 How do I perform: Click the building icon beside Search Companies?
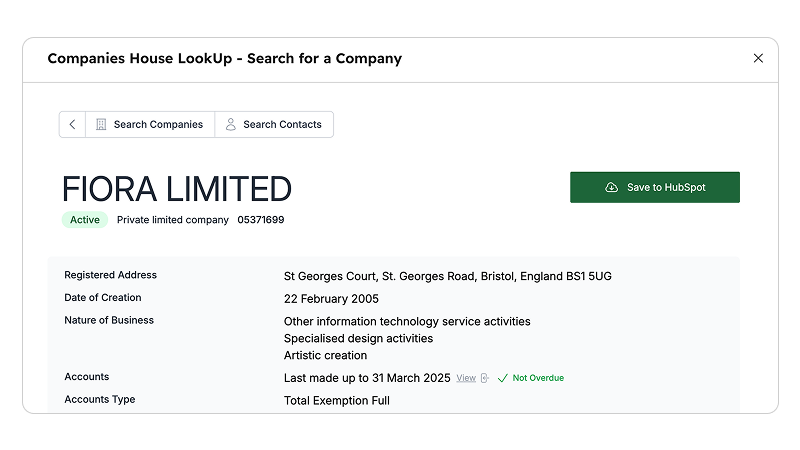(x=101, y=124)
